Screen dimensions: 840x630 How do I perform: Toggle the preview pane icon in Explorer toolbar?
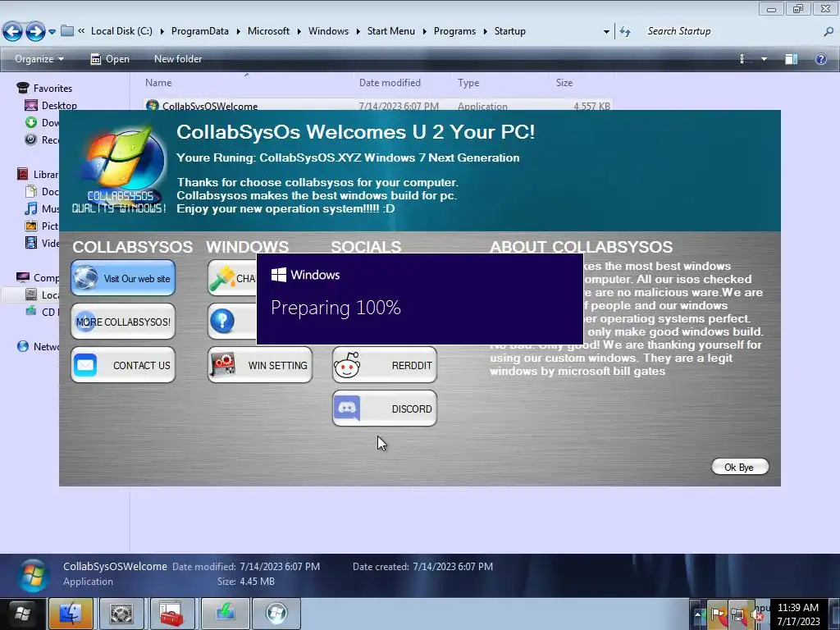[792, 59]
